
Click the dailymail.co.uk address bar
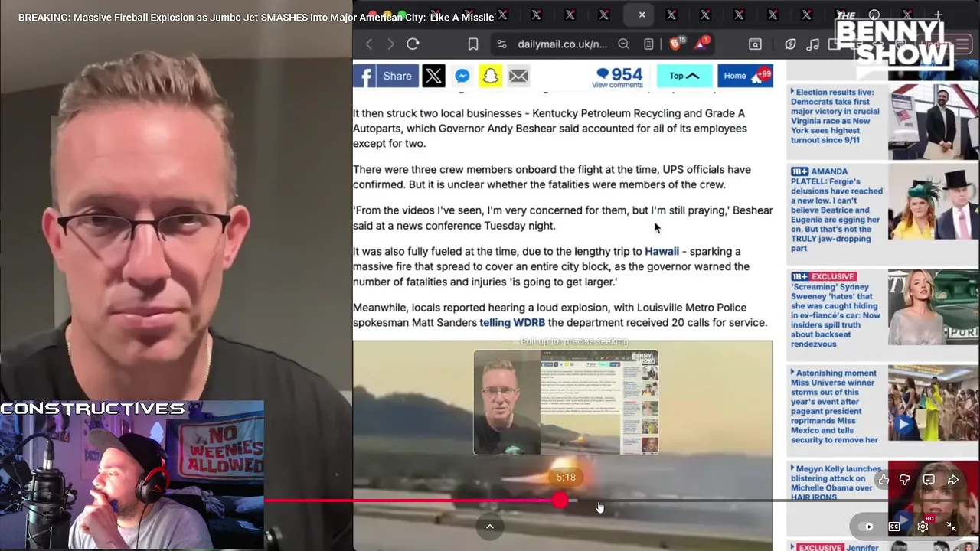coord(562,44)
